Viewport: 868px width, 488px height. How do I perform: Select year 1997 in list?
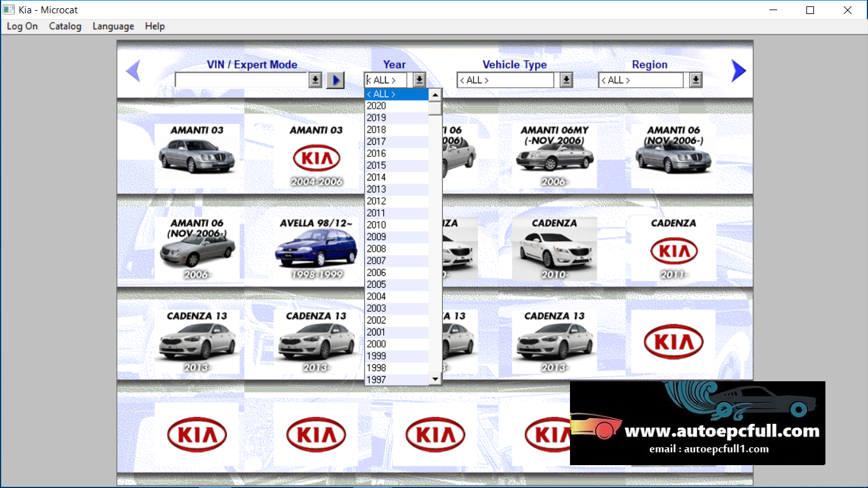[397, 380]
